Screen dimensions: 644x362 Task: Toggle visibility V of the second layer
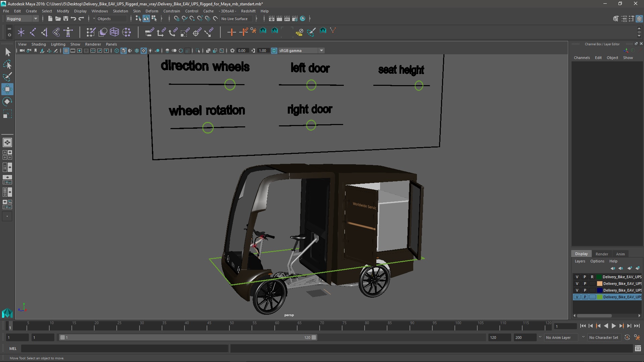[x=577, y=284]
